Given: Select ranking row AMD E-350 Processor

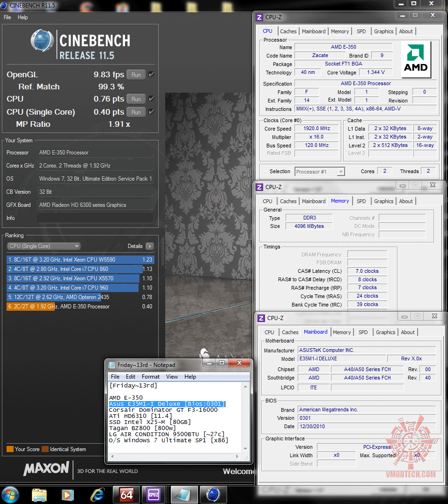Looking at the screenshot, I should pyautogui.click(x=81, y=307).
